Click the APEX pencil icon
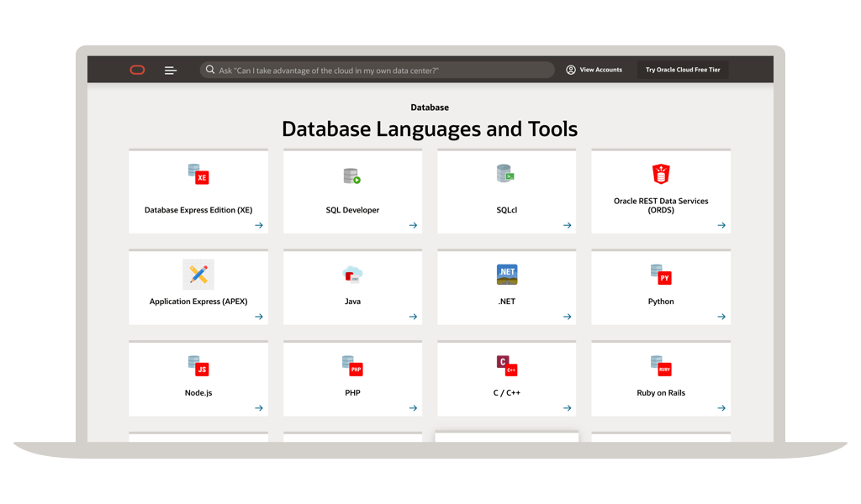 [198, 274]
